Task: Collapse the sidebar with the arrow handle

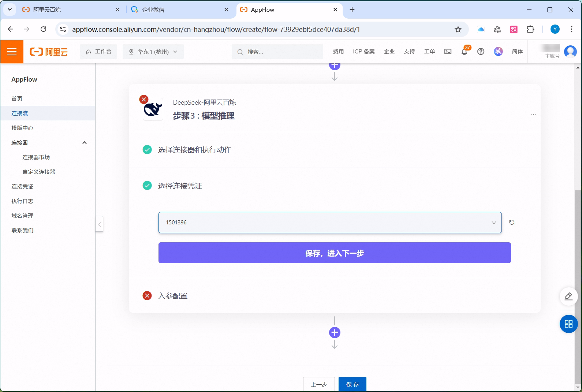Action: [99, 224]
